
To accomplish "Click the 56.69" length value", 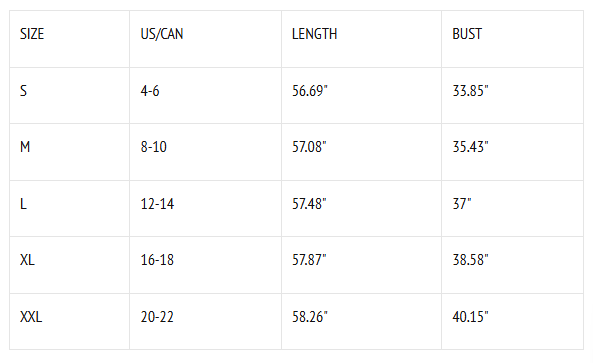I will [309, 91].
